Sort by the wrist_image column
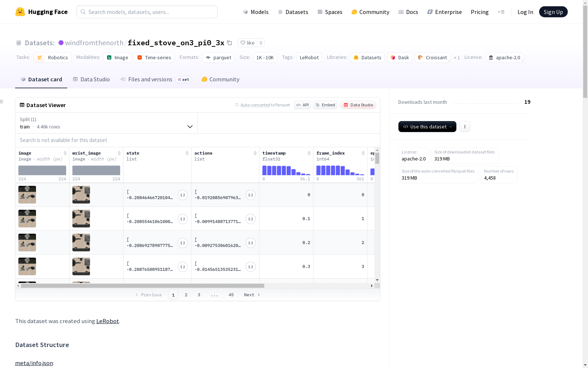Image resolution: width=588 pixels, height=368 pixels. click(x=119, y=153)
